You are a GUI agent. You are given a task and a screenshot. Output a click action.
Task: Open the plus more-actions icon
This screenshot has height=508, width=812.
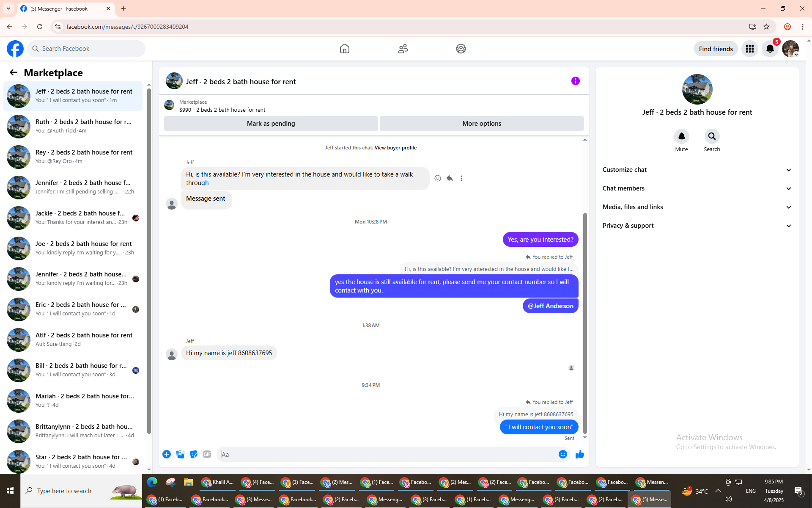click(167, 454)
